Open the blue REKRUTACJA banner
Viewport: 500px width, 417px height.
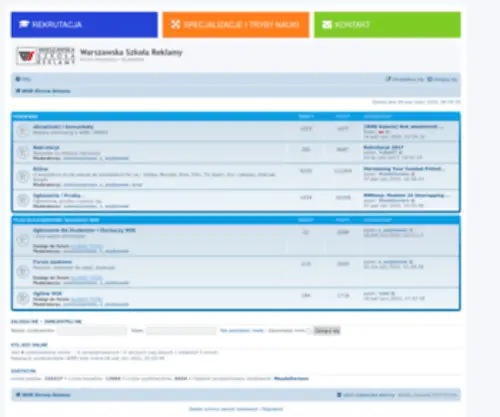tap(84, 25)
